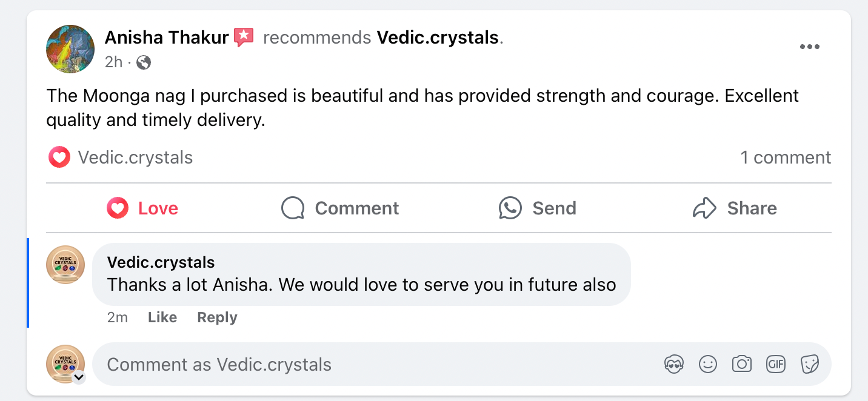Insert an avatar sticker in comment
868x401 pixels.
[x=674, y=364]
